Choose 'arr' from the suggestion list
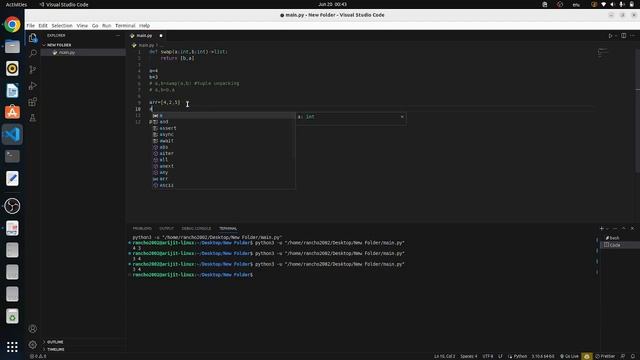Viewport: 640px width, 360px height. coord(224,179)
